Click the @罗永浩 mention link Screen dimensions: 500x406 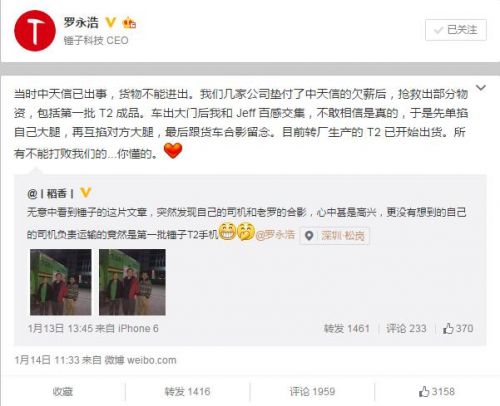pos(275,235)
